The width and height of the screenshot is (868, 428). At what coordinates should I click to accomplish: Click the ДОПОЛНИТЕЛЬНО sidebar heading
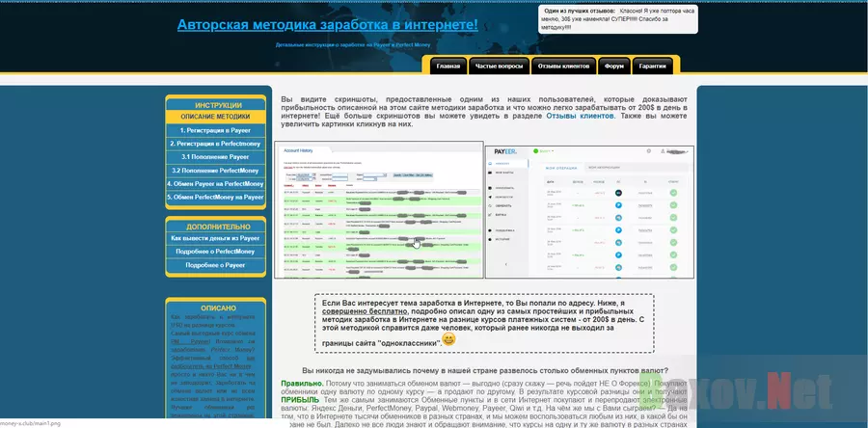click(x=218, y=227)
